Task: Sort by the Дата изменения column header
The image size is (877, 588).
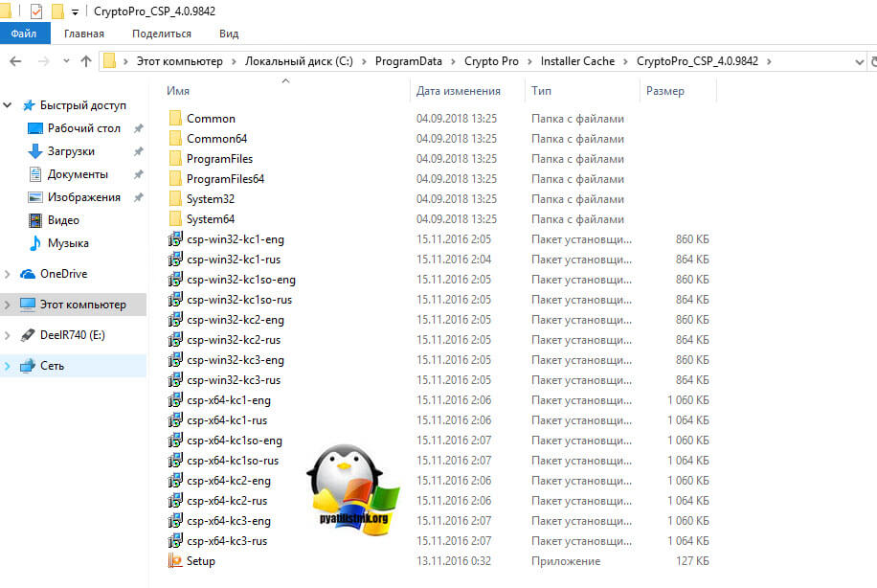Action: pyautogui.click(x=459, y=91)
